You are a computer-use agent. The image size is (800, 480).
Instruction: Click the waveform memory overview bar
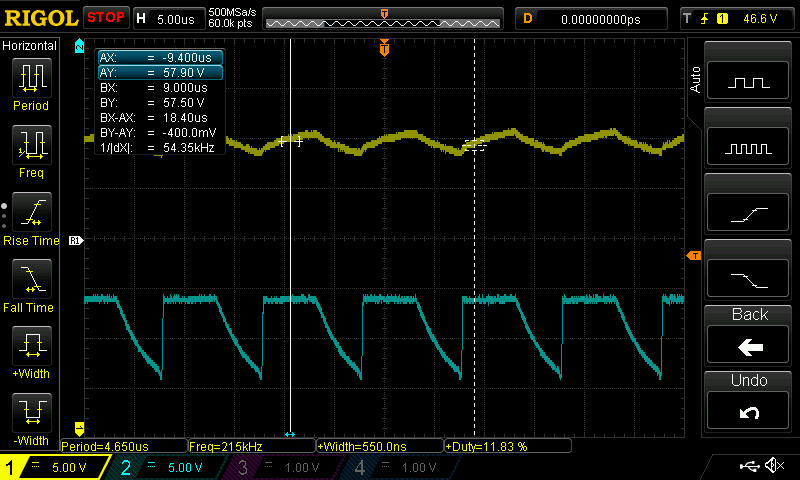click(383, 18)
